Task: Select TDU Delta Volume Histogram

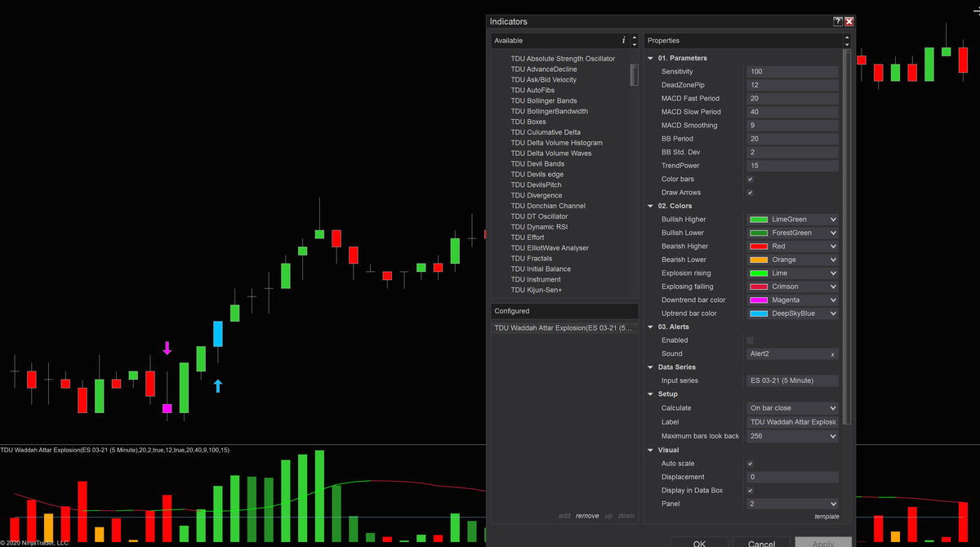Action: (557, 143)
